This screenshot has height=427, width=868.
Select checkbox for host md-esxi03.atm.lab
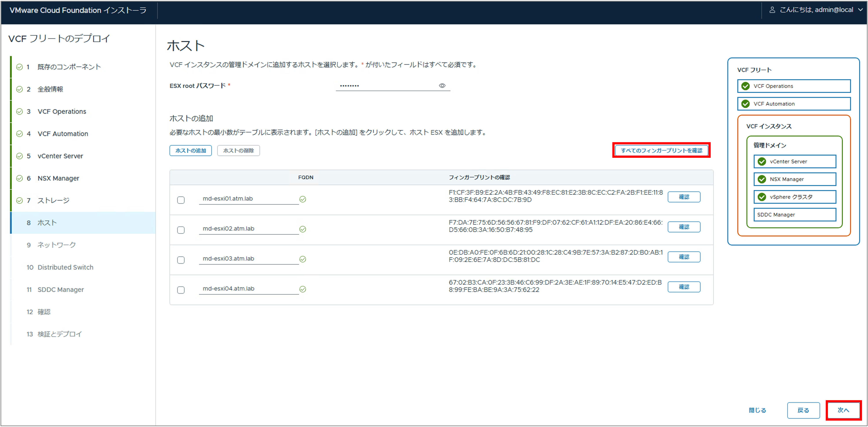181,260
